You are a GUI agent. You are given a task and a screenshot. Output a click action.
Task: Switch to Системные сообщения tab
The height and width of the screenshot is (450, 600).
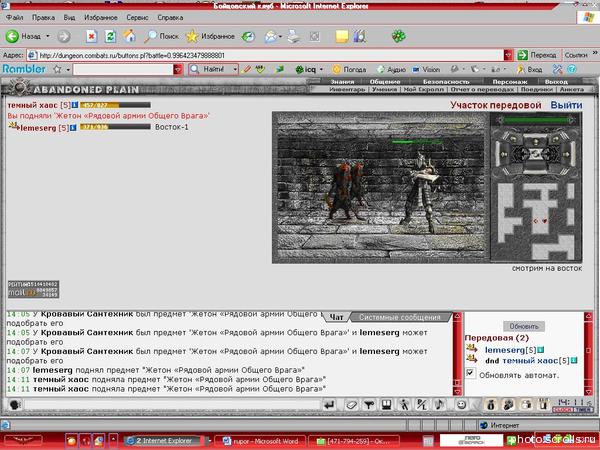point(400,317)
